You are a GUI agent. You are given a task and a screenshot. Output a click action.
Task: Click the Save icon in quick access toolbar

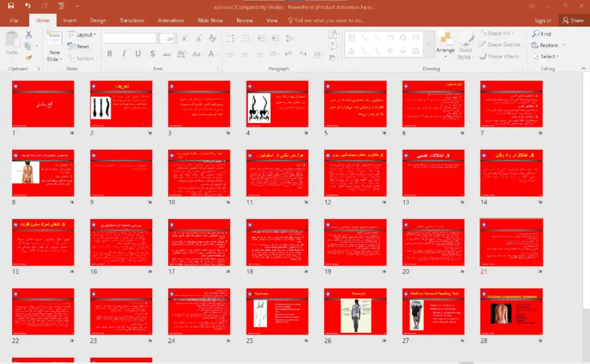[x=11, y=6]
